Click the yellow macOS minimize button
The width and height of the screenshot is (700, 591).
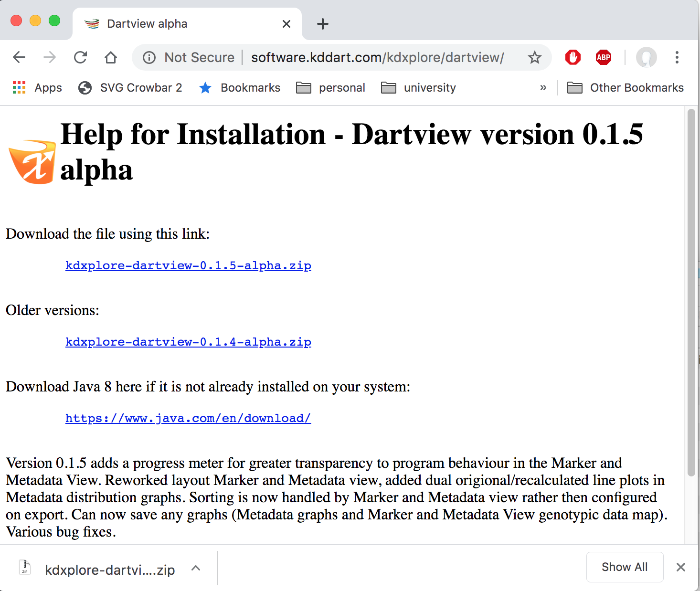click(35, 21)
